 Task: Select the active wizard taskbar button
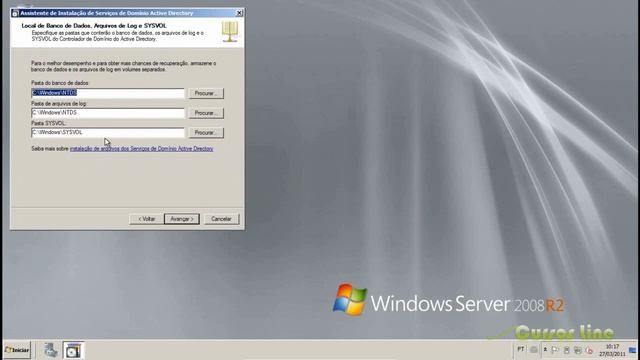click(73, 350)
